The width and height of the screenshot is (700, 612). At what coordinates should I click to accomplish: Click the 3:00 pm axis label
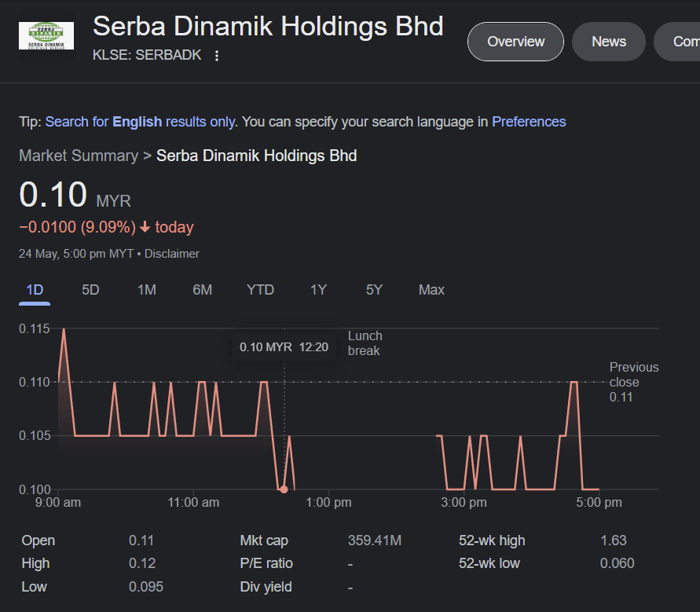click(x=464, y=503)
